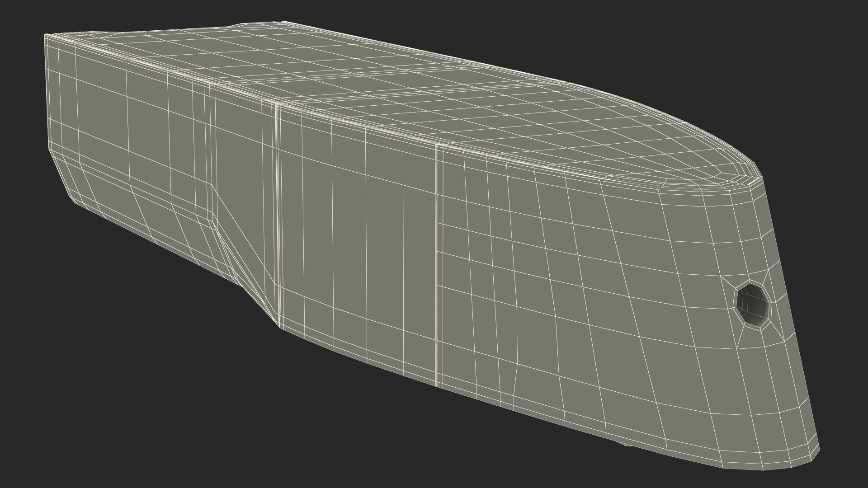Click the top-left stern corner of the deck
The image size is (868, 488).
point(46,35)
